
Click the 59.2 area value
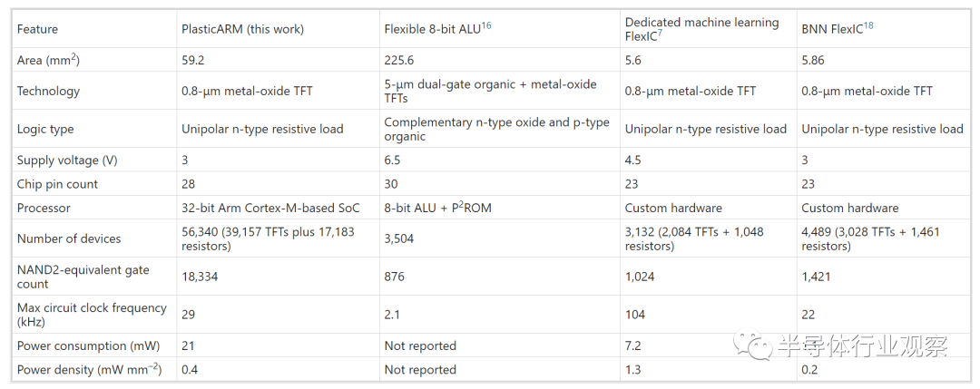pos(193,60)
